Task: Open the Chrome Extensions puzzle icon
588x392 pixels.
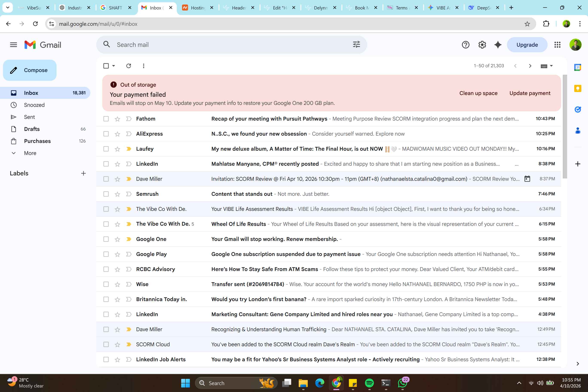Action: coord(546,24)
